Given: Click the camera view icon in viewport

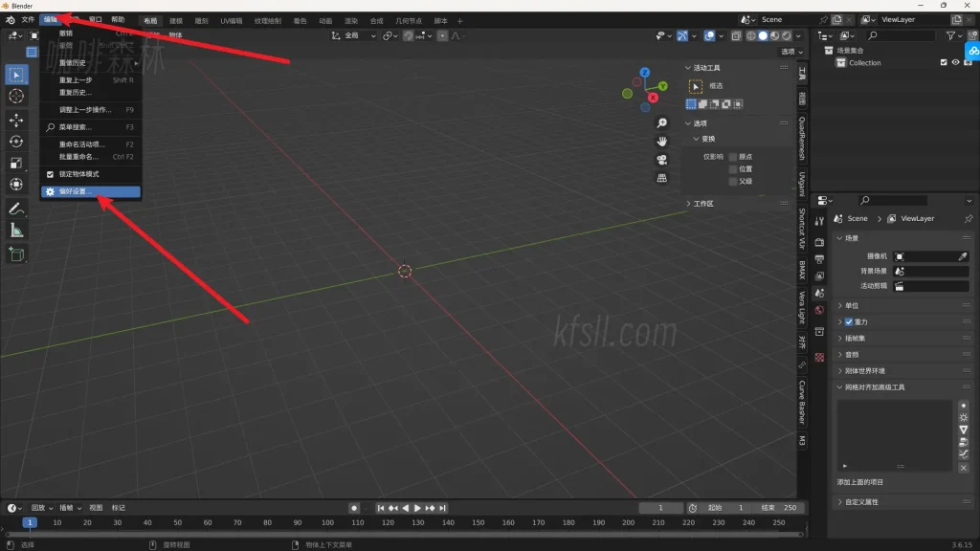Looking at the screenshot, I should pos(661,160).
